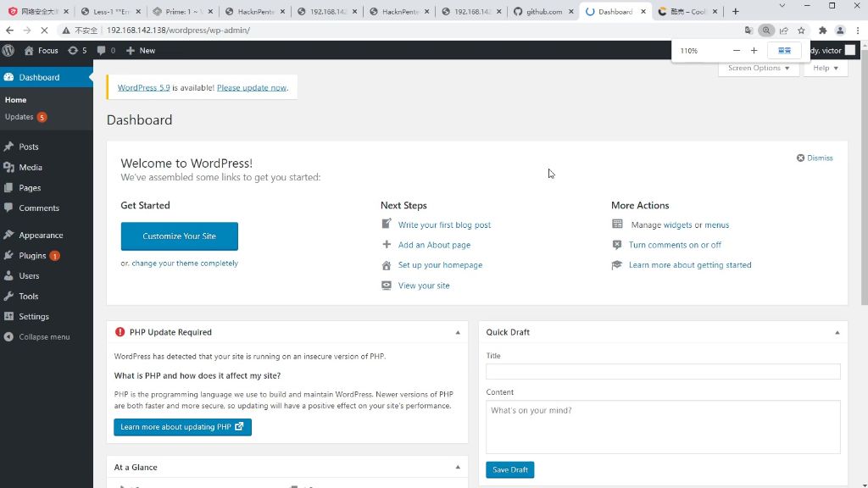The image size is (868, 488).
Task: Collapse the PHP Update Required panel
Action: coord(458,332)
